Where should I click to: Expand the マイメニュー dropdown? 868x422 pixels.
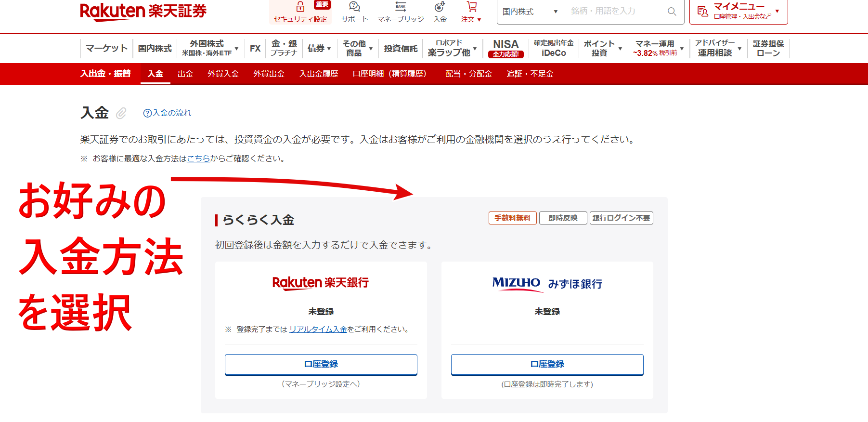point(777,11)
